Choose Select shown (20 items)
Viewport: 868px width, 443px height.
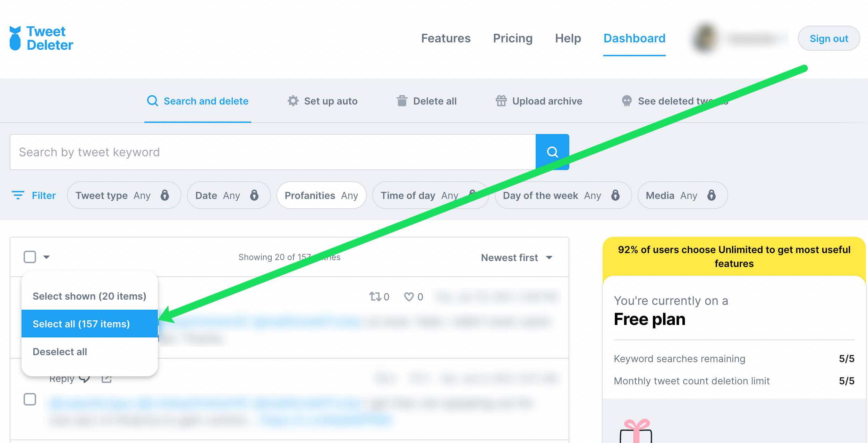(90, 296)
